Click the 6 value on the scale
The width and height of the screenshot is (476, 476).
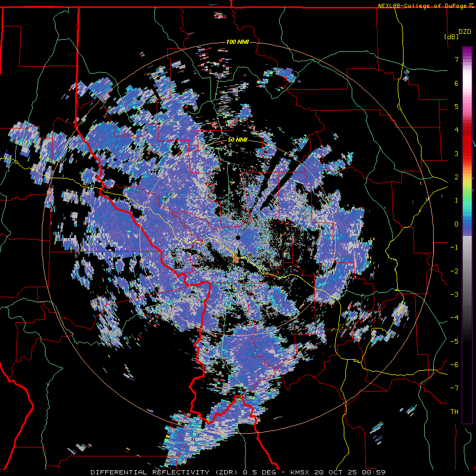(x=456, y=83)
